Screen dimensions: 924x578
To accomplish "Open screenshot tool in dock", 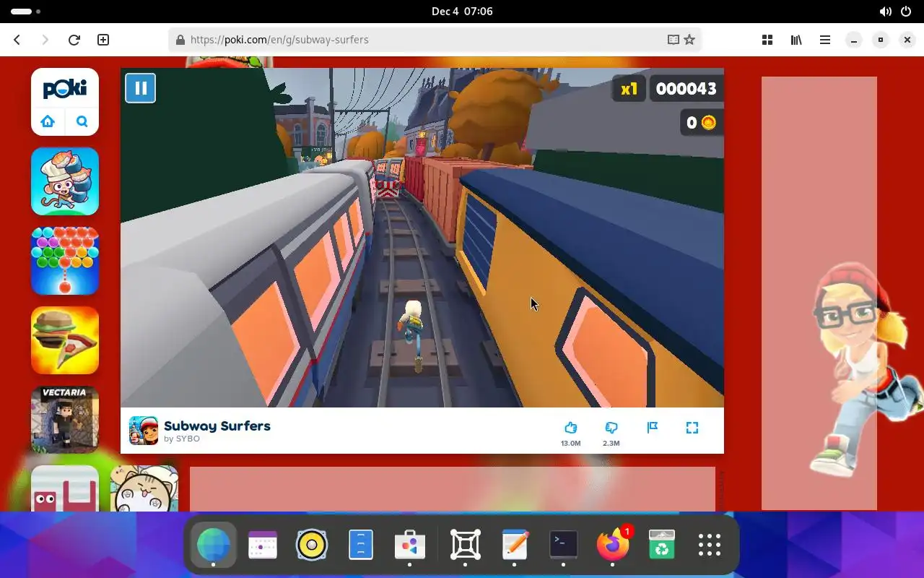I will (x=466, y=545).
